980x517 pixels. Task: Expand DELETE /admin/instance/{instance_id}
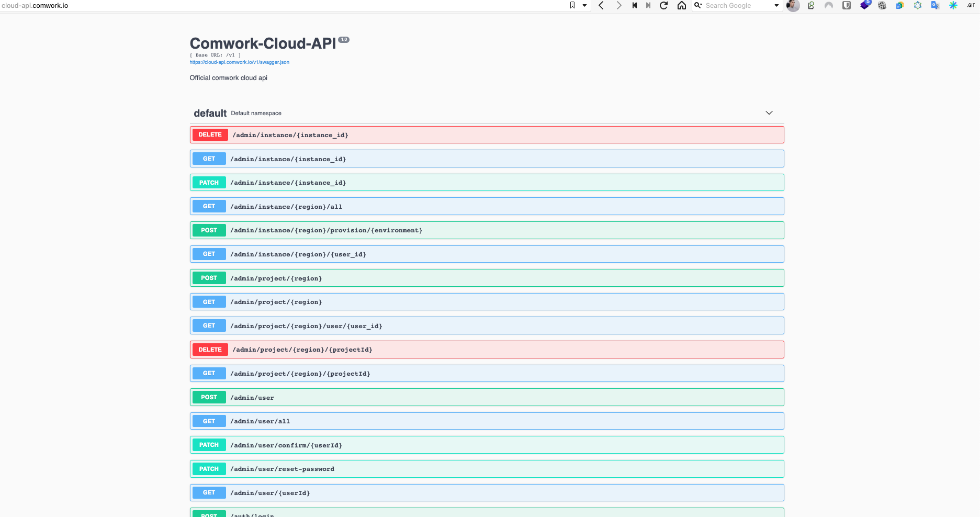coord(487,135)
